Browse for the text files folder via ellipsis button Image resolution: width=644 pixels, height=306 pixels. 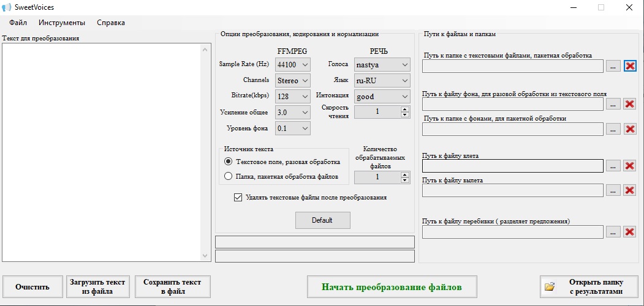coord(613,66)
